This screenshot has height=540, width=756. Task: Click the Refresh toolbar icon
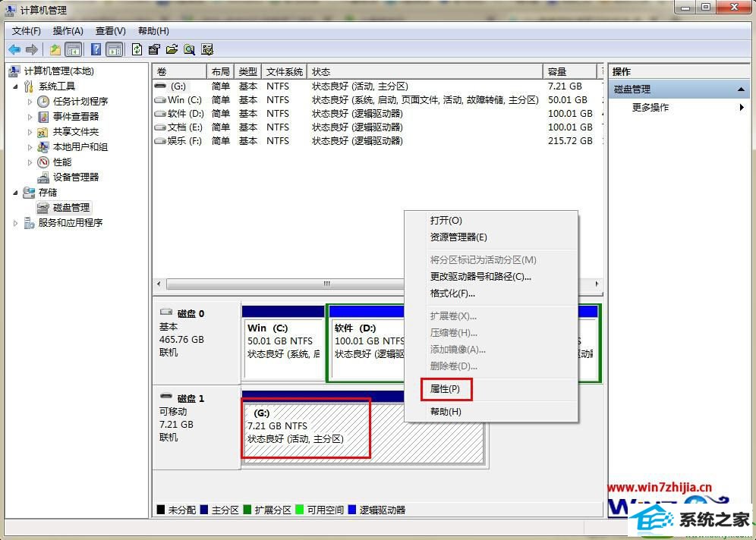tap(137, 49)
